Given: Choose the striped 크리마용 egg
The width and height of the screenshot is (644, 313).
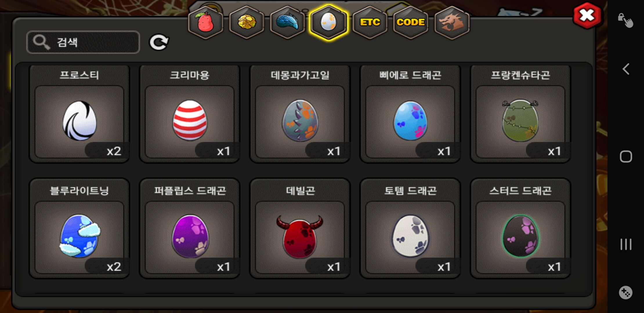Looking at the screenshot, I should pos(190,114).
